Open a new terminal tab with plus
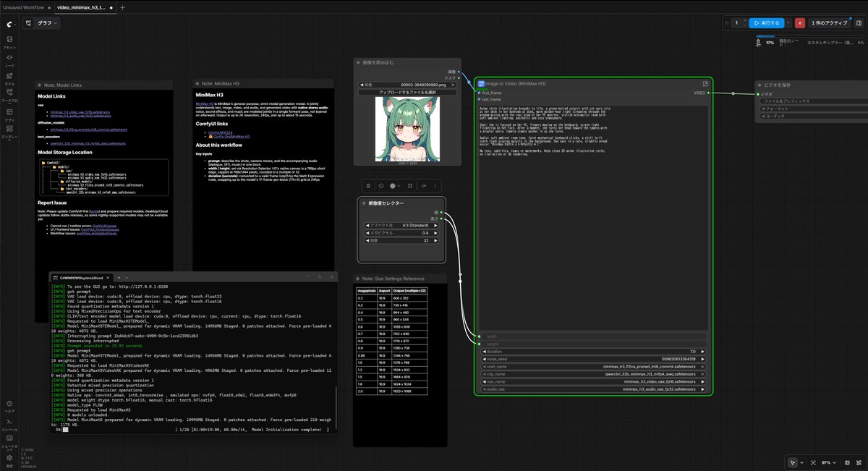The width and height of the screenshot is (868, 471). point(120,278)
